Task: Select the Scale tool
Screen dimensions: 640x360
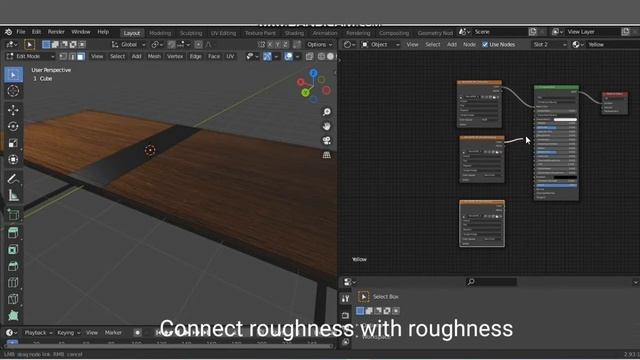Action: click(x=13, y=143)
